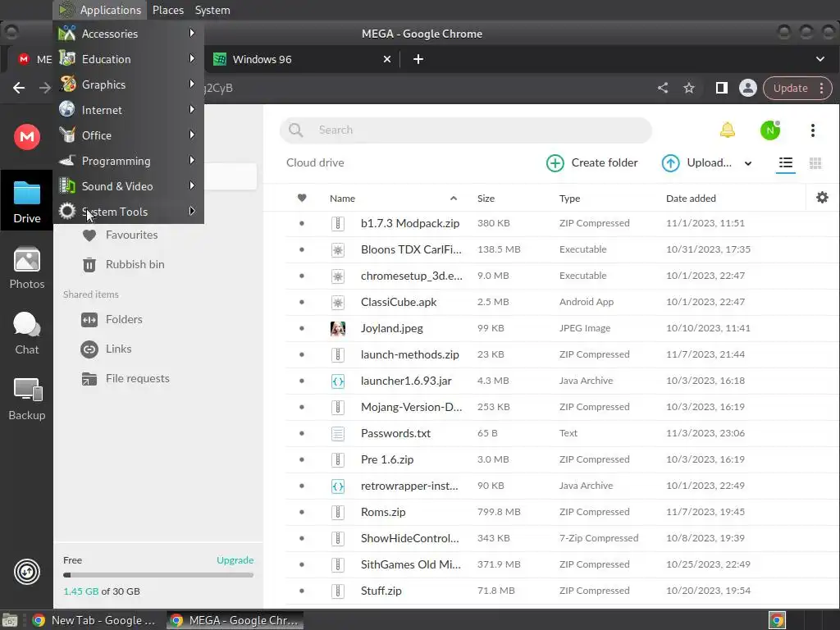Sort files by Type column

tap(569, 199)
